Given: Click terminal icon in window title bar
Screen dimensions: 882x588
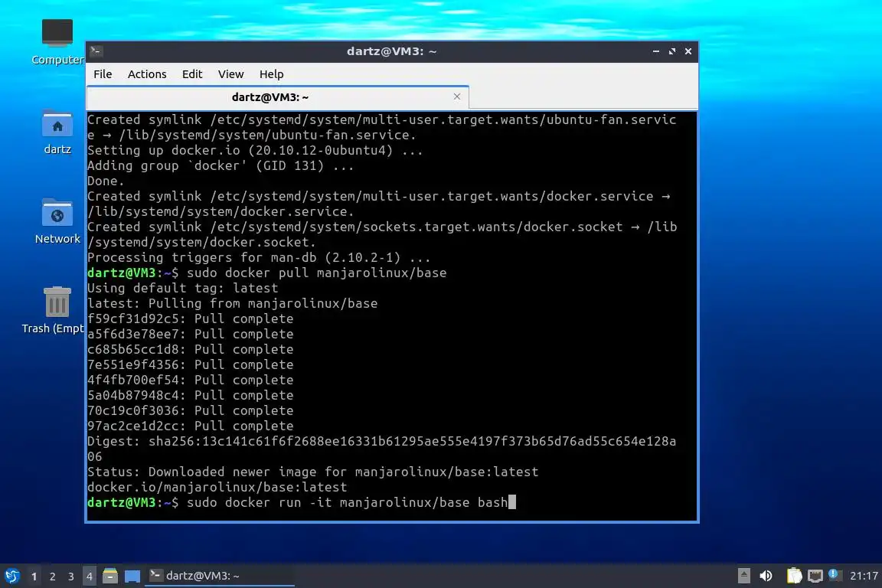Looking at the screenshot, I should (x=96, y=51).
